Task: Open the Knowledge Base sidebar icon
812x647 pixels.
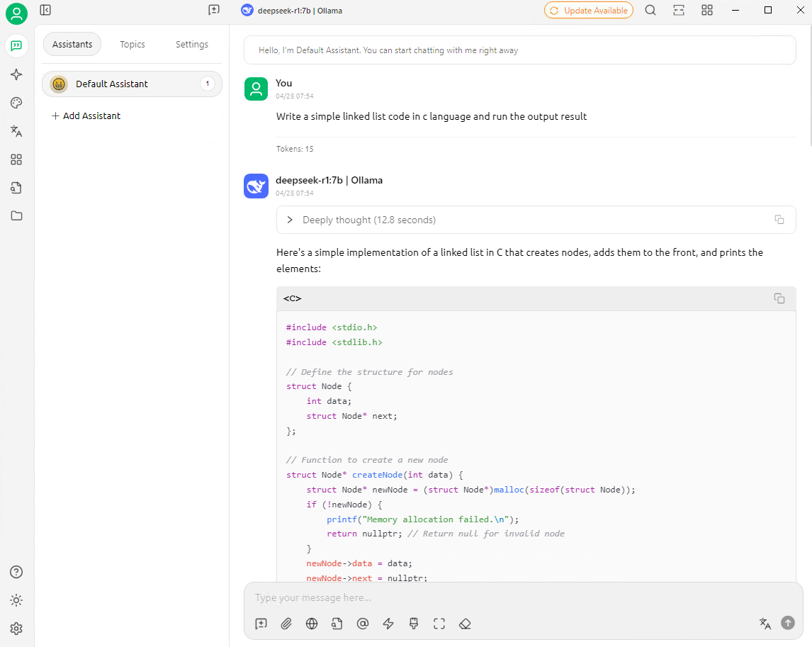Action: (x=16, y=188)
